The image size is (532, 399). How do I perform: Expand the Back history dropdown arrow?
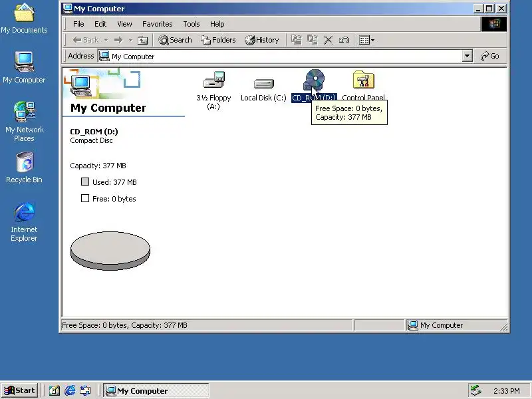106,41
